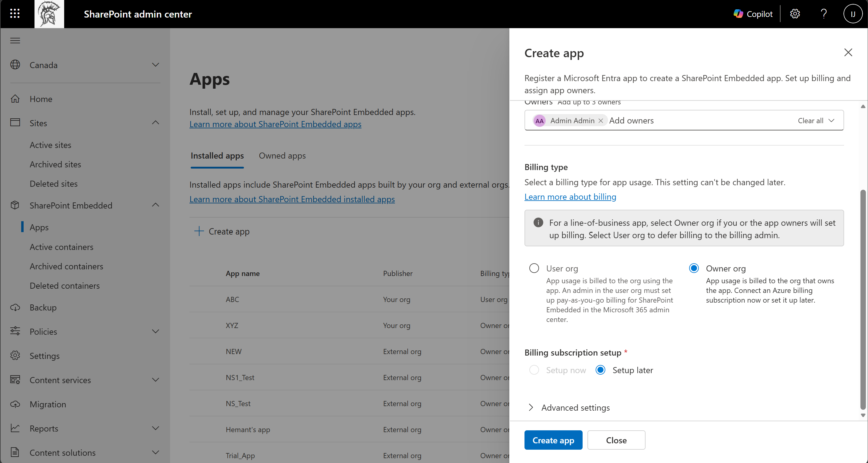Screen dimensions: 868x463
Task: Sort by App name column header
Action: tap(243, 273)
